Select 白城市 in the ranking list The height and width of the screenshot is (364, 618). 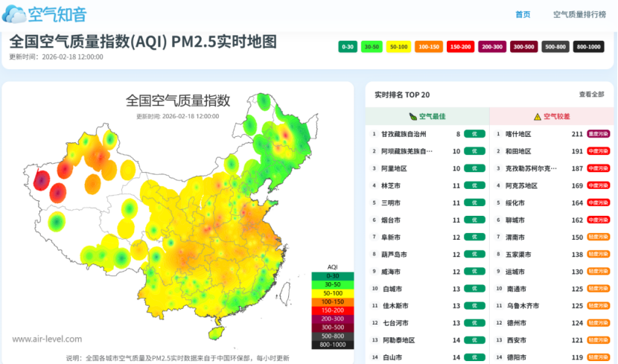(392, 289)
